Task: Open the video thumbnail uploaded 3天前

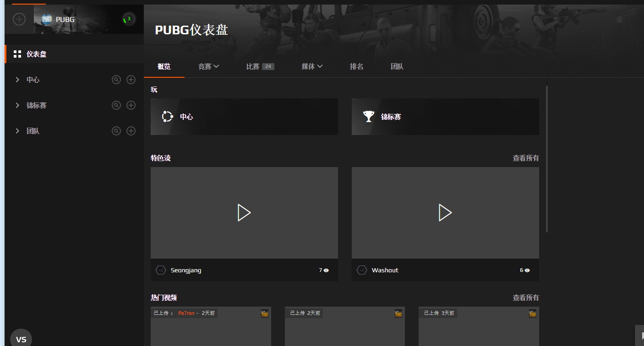Action: 479,326
